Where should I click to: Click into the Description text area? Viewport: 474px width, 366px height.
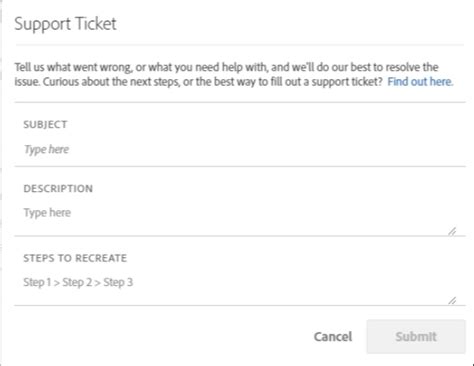[x=240, y=218]
